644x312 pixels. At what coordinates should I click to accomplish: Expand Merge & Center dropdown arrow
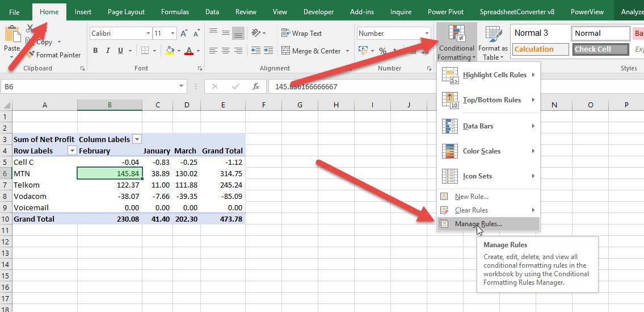(x=347, y=51)
